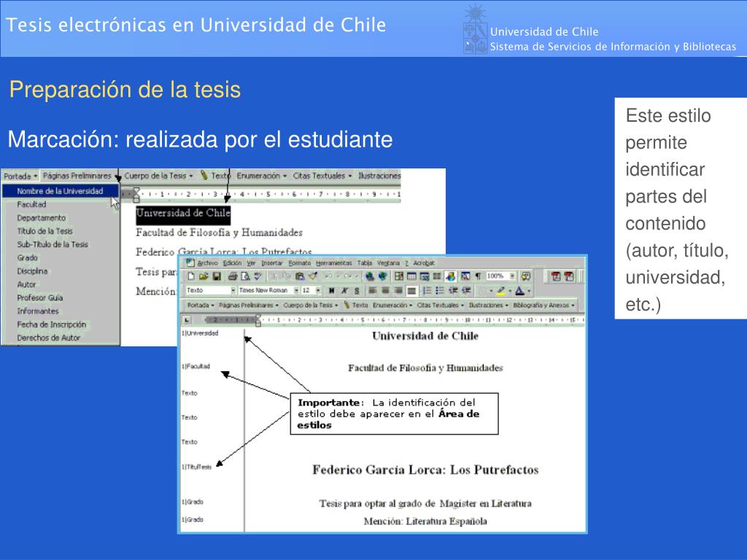747x560 pixels.
Task: Toggle justified paragraph alignment
Action: click(411, 290)
